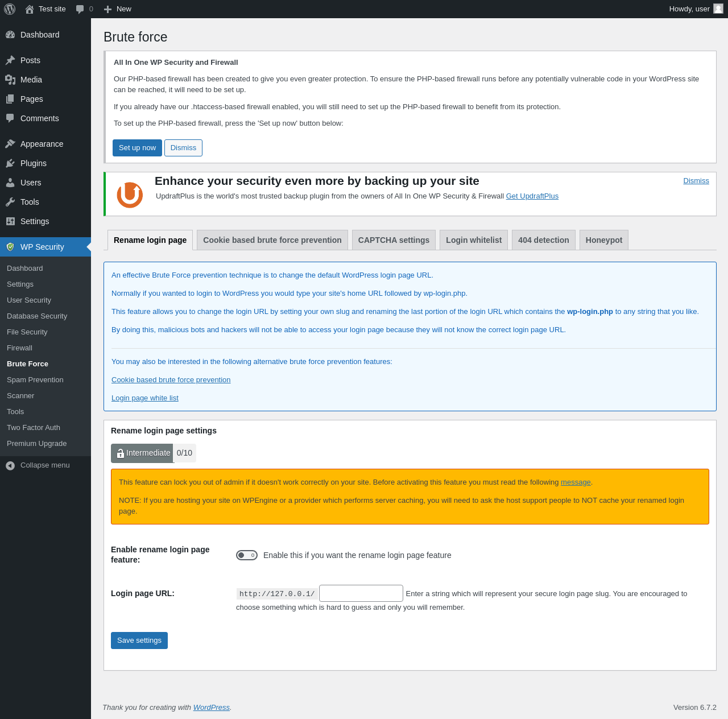This screenshot has height=719, width=728.
Task: Click the Test site home icon
Action: [x=30, y=9]
